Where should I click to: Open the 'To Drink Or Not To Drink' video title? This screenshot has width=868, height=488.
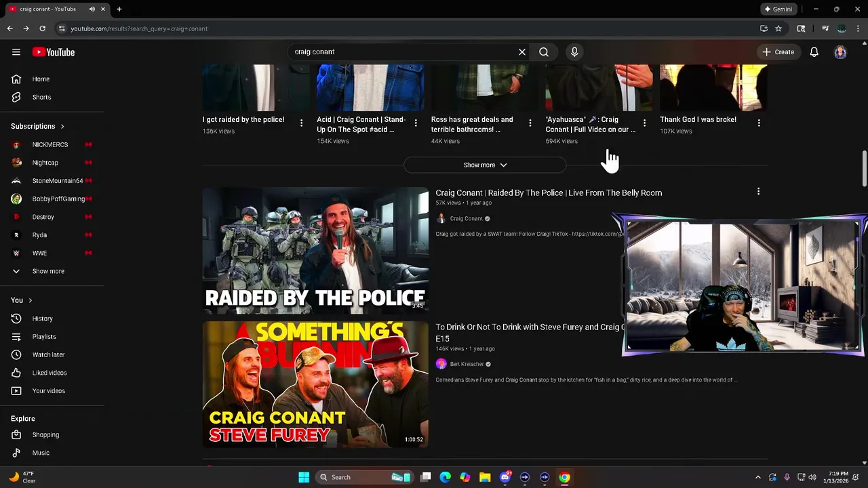pyautogui.click(x=529, y=333)
